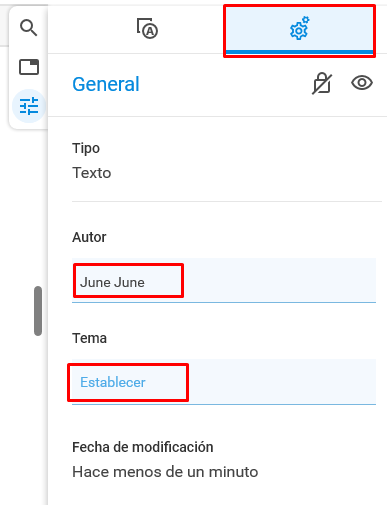Click the Tema label
This screenshot has height=505, width=387.
(x=89, y=338)
